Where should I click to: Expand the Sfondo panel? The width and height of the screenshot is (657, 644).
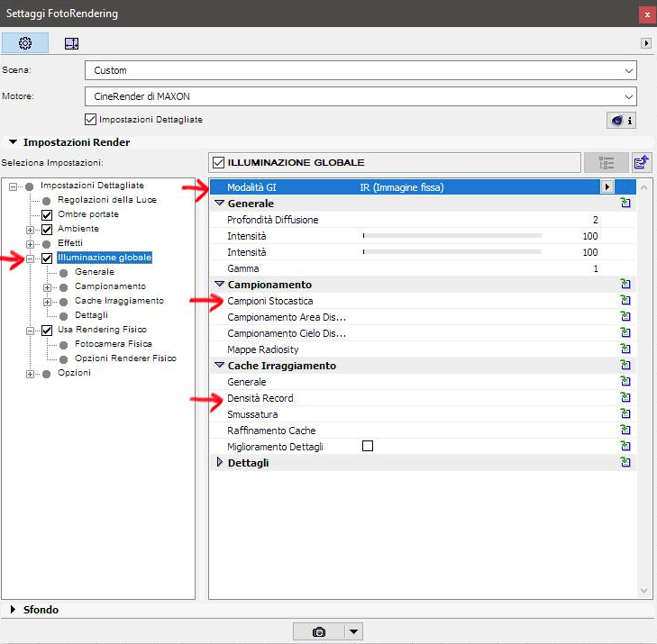[14, 610]
